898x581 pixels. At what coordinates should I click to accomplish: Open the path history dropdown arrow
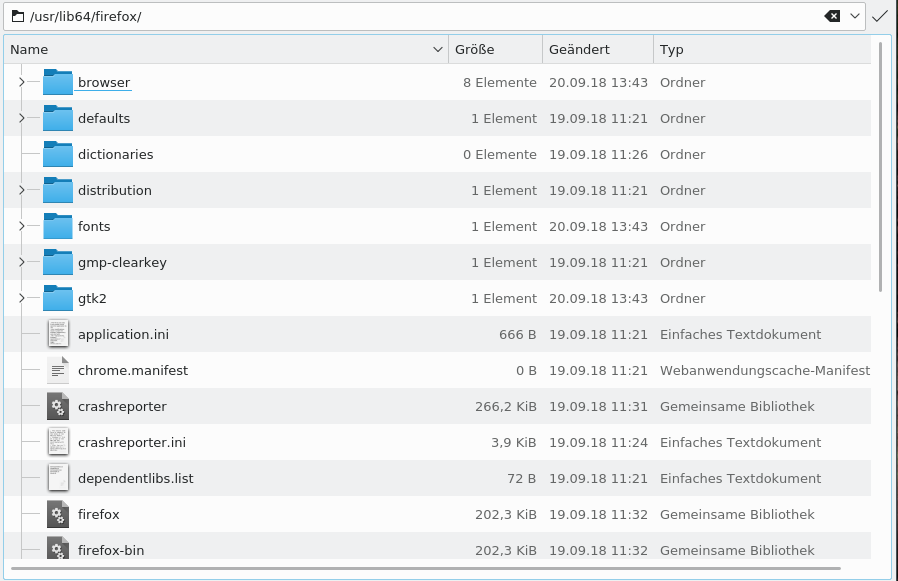tap(855, 16)
